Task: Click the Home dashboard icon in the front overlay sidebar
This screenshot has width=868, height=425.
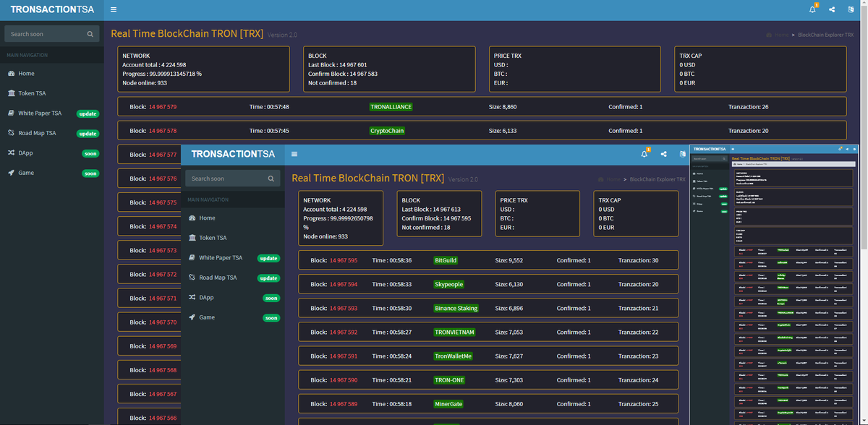Action: coord(192,218)
